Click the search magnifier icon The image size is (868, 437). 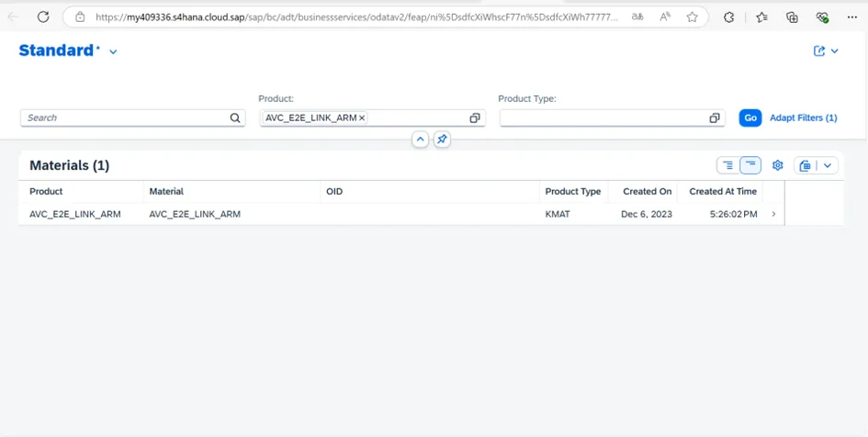click(235, 118)
